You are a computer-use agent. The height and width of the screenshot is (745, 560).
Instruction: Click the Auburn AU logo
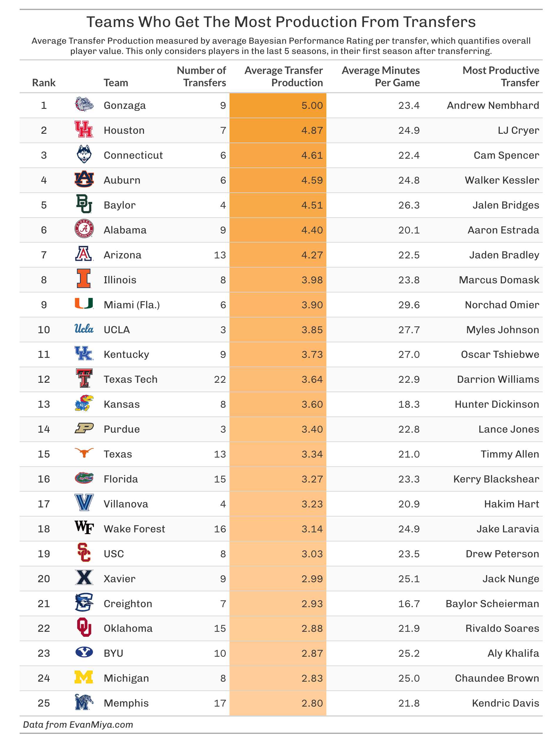point(84,180)
